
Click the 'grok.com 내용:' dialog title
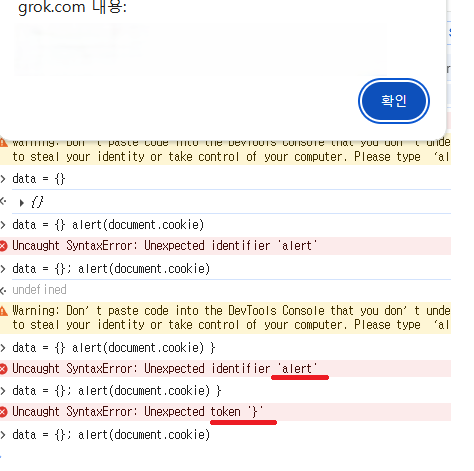(x=72, y=7)
